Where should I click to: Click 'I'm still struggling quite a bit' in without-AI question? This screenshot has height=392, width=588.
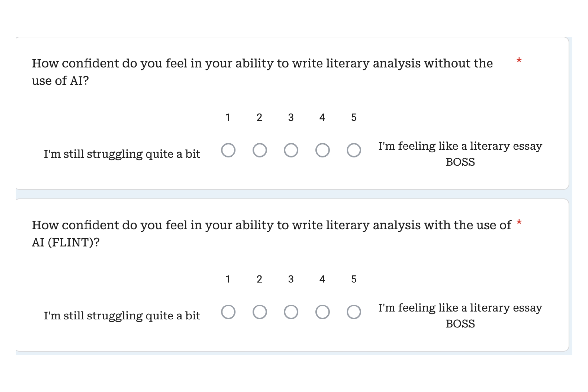[122, 154]
